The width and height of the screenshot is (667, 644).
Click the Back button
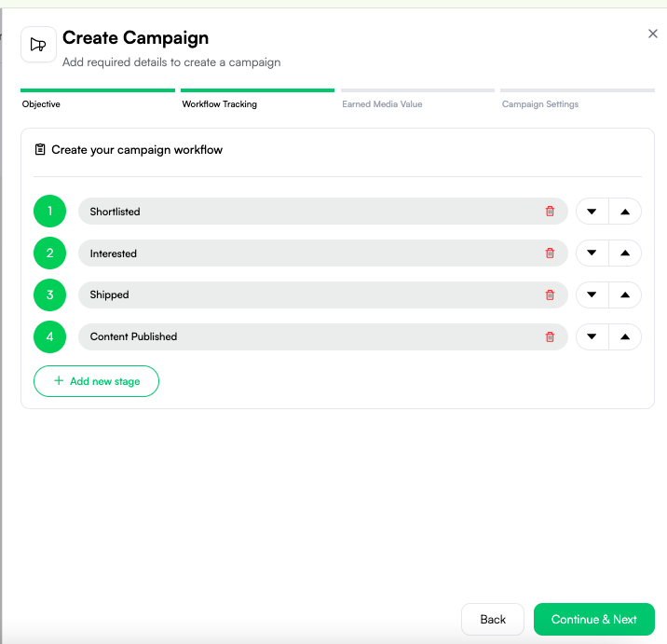[493, 620]
